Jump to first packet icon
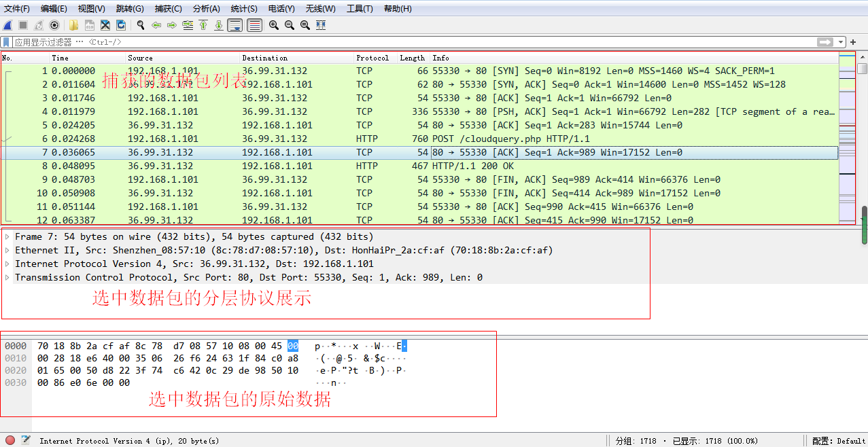 coord(203,25)
